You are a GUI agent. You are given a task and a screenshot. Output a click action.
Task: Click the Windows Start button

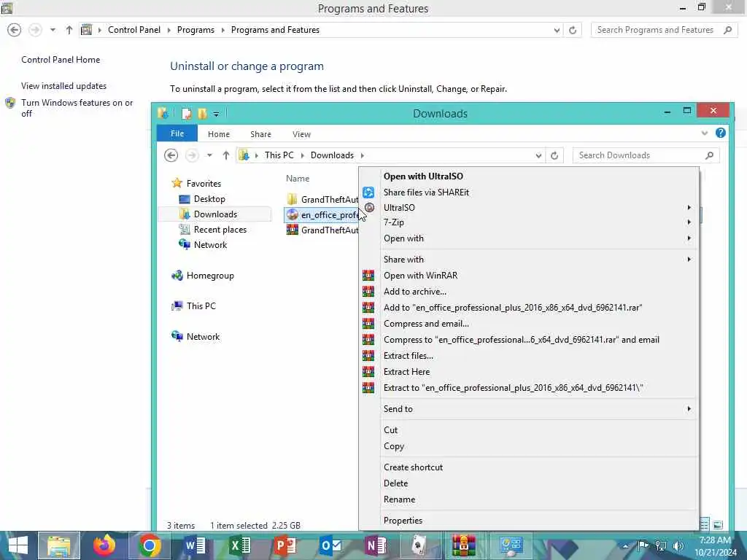(x=18, y=545)
